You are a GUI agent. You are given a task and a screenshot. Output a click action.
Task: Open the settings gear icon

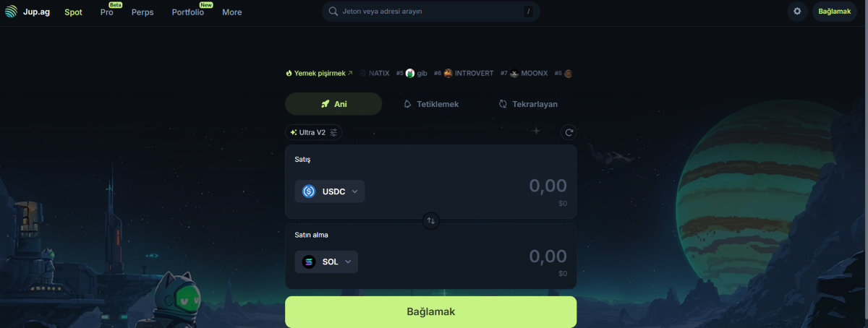pyautogui.click(x=797, y=12)
